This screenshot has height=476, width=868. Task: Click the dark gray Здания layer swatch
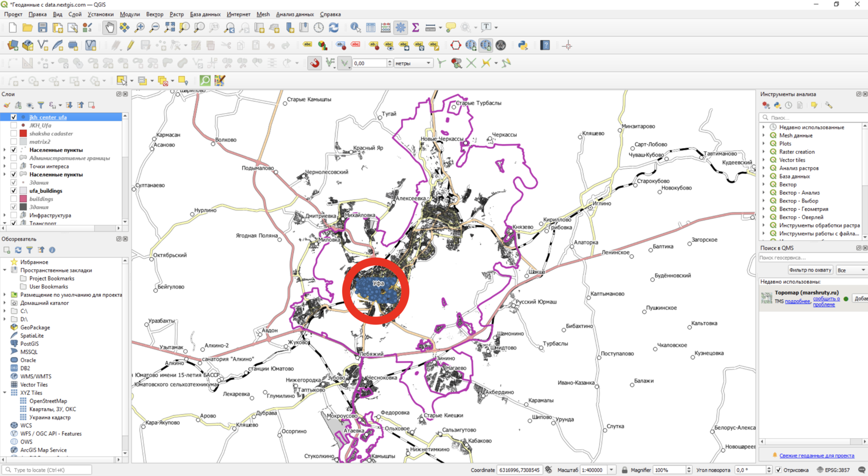(x=23, y=207)
